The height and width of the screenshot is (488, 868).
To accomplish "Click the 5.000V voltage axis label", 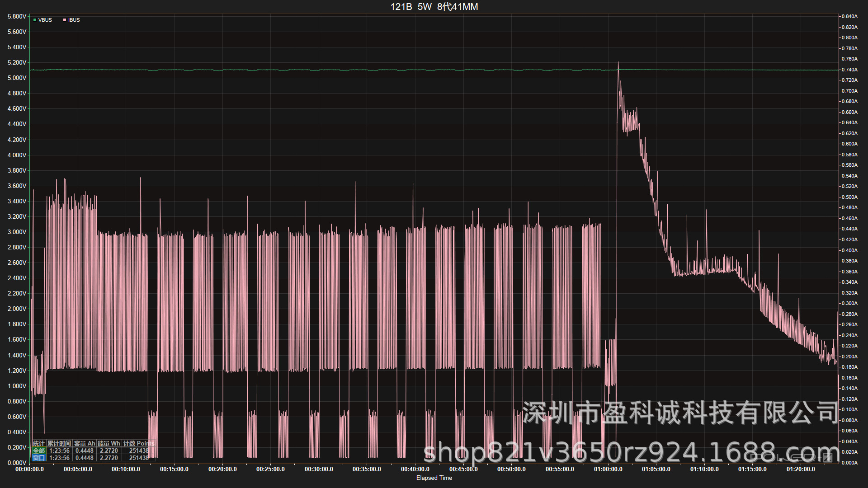I will tap(17, 78).
